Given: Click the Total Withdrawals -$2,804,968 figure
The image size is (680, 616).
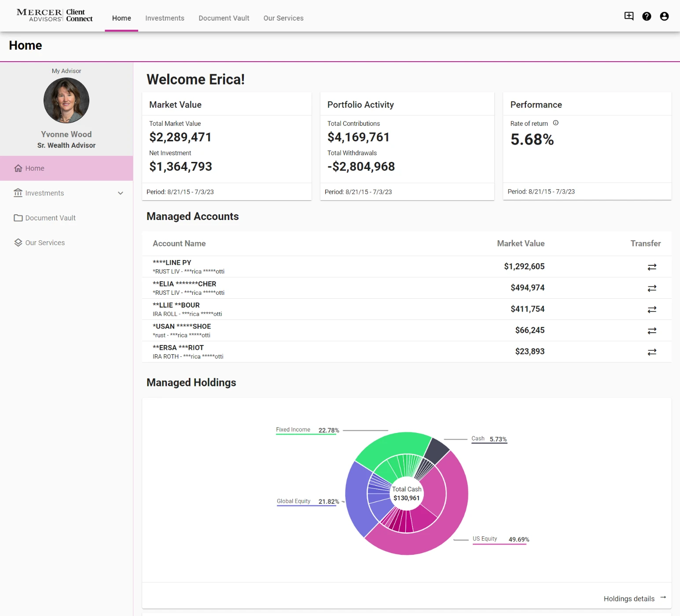Looking at the screenshot, I should tap(361, 166).
